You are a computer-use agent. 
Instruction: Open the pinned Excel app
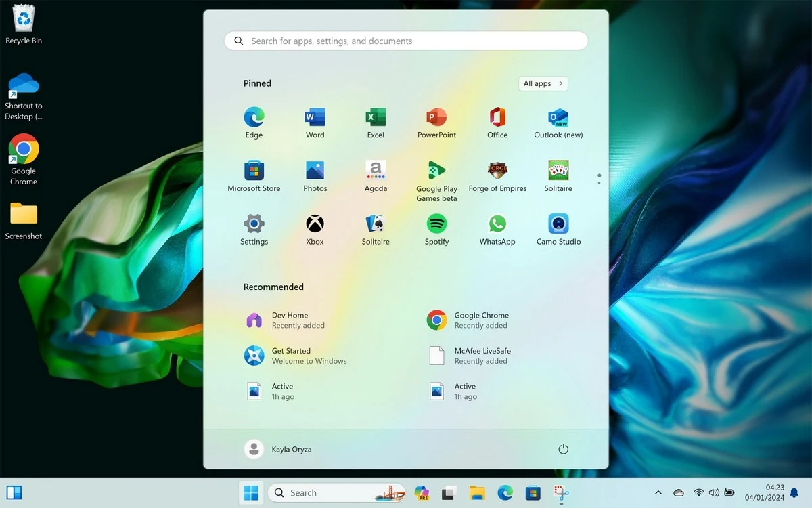click(x=376, y=123)
